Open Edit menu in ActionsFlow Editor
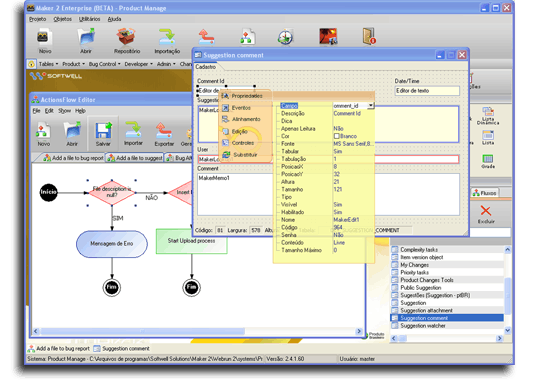538x392 pixels. (x=49, y=111)
